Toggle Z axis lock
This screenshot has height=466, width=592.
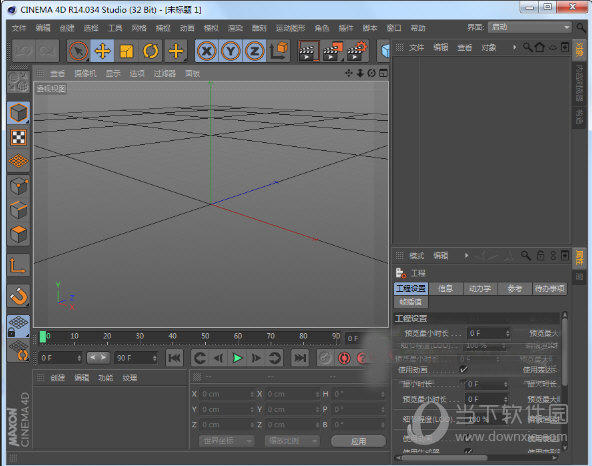254,51
